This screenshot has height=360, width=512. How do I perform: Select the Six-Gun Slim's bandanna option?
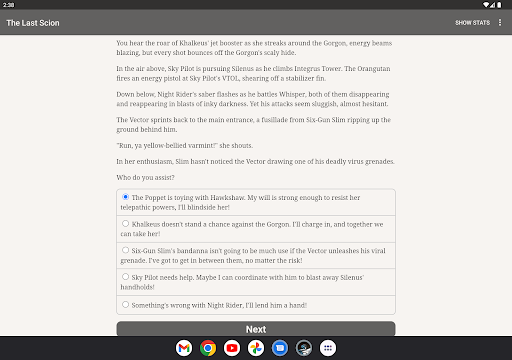[x=256, y=256]
